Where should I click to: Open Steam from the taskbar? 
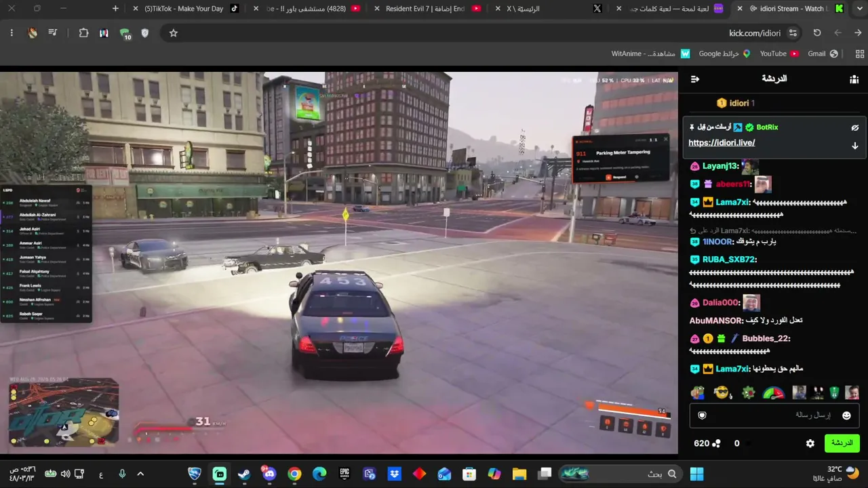244,474
